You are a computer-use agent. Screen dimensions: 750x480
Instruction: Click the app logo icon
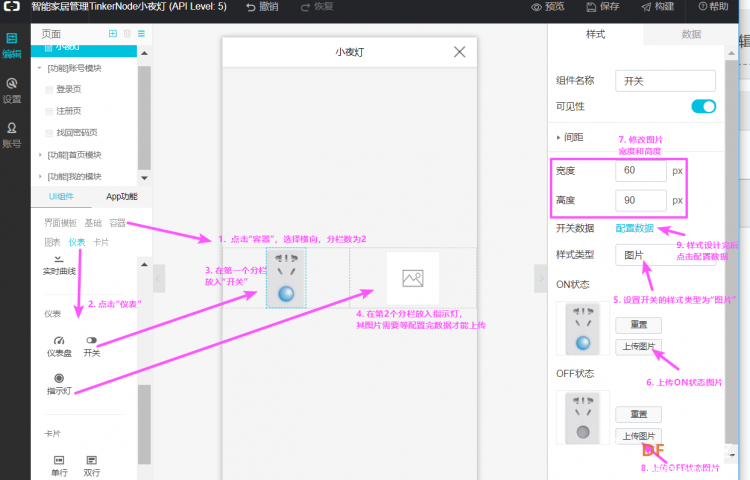(x=11, y=6)
